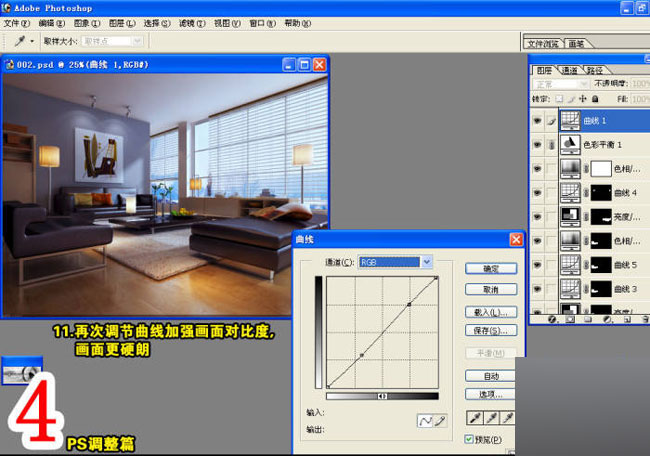Click the upper-right curve control point
Screen dimensions: 650x456
click(409, 304)
